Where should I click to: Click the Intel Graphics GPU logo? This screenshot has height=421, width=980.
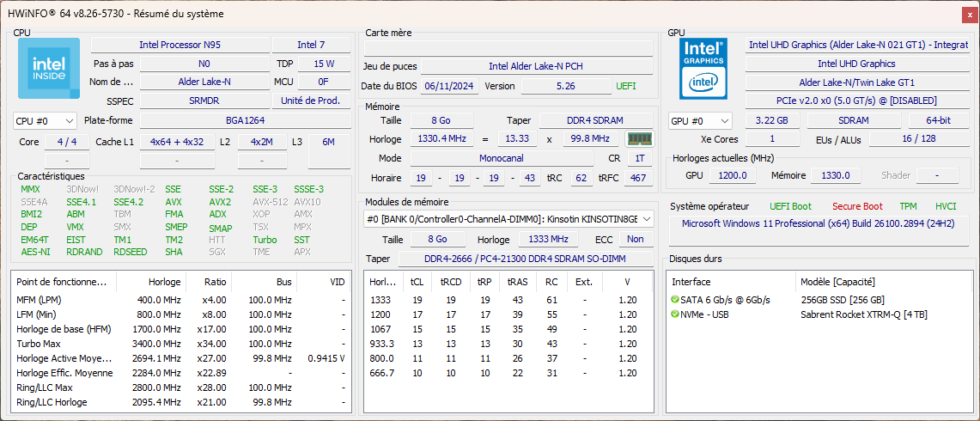(x=703, y=68)
